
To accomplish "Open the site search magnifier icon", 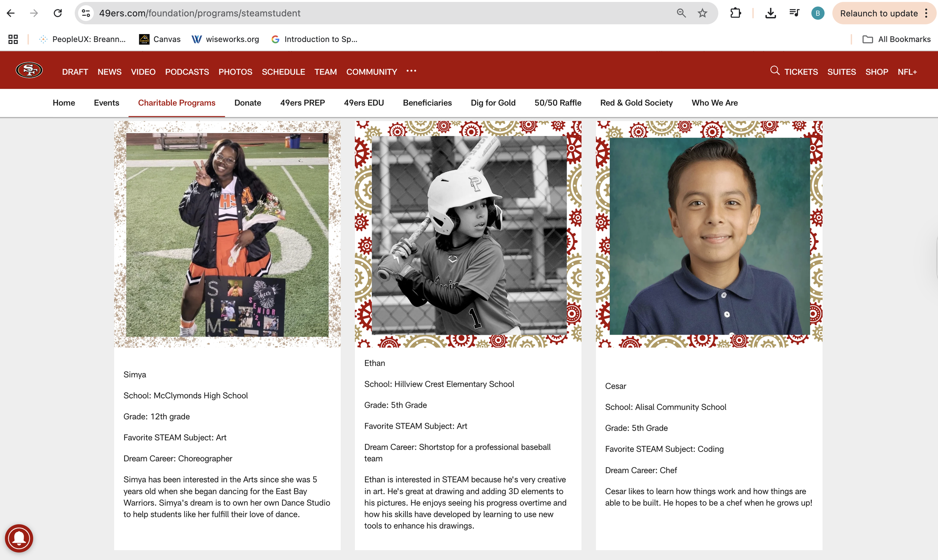I will pos(774,71).
